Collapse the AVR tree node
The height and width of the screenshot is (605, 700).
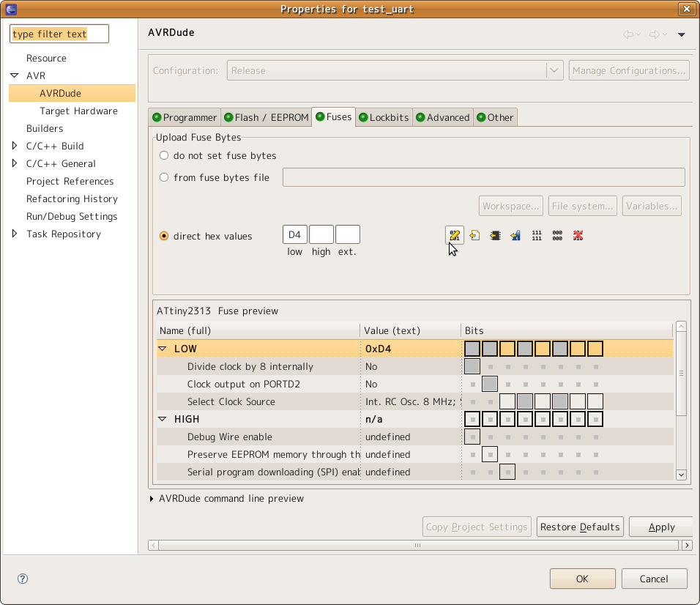[x=15, y=75]
